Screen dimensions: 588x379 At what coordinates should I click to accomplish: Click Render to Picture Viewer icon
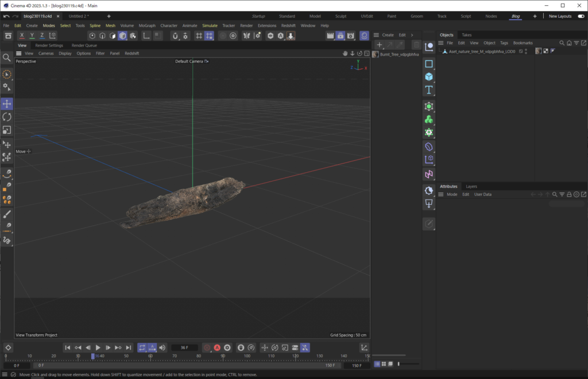[x=340, y=36]
